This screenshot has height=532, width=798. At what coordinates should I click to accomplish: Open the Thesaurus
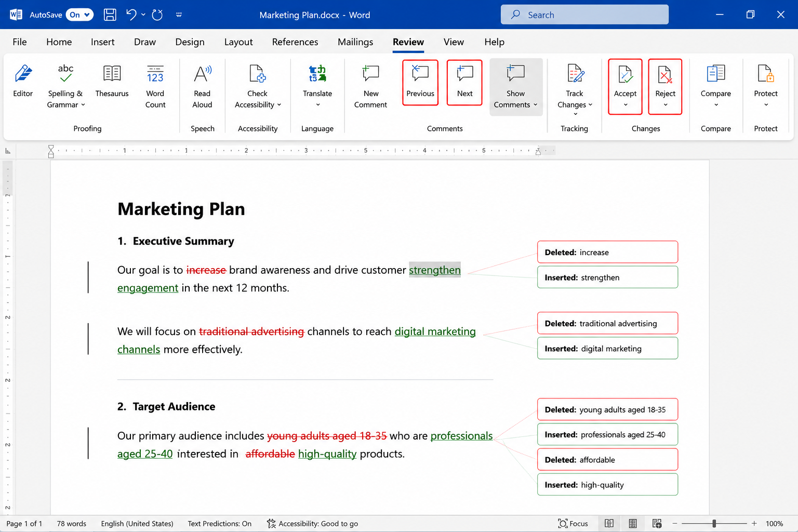tap(112, 81)
